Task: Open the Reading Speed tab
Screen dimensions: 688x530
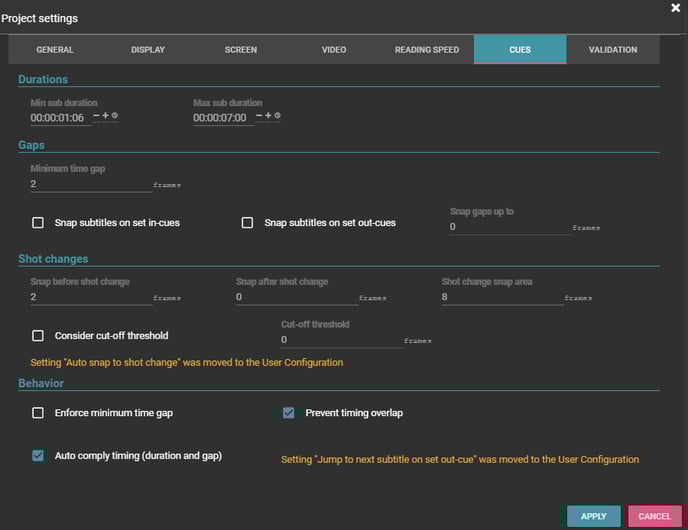Action: click(427, 50)
